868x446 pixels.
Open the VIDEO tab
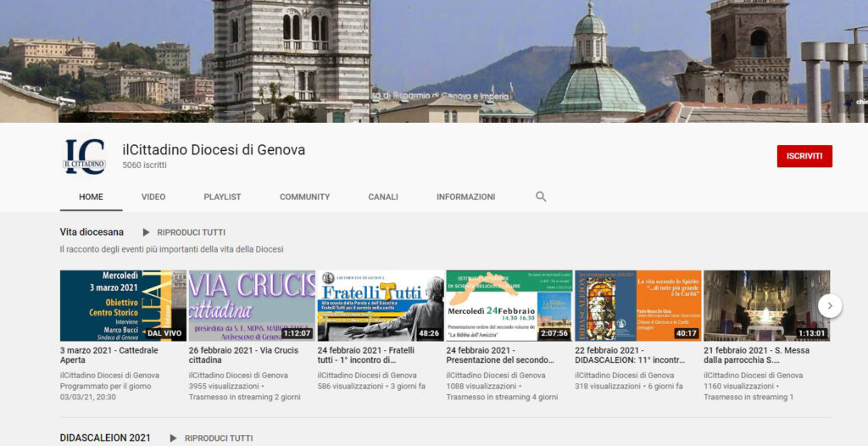point(153,197)
